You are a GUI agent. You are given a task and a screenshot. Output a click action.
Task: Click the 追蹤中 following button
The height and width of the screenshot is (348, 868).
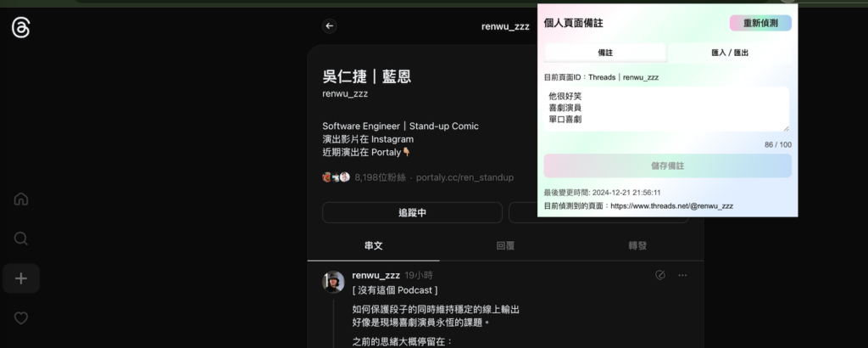pyautogui.click(x=413, y=213)
